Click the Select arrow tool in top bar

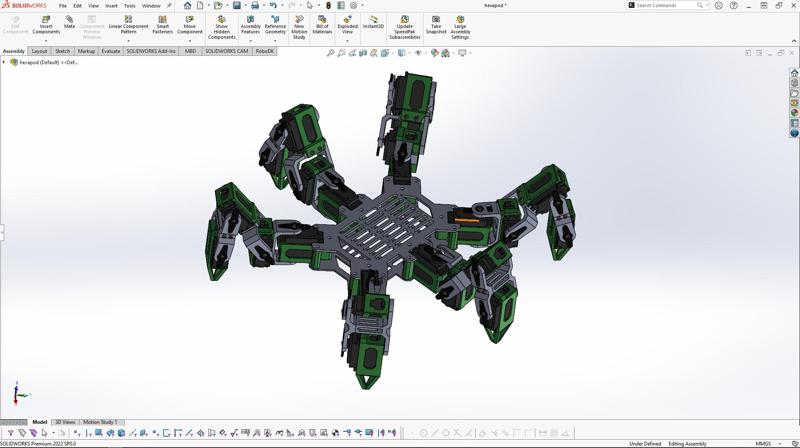coord(310,6)
